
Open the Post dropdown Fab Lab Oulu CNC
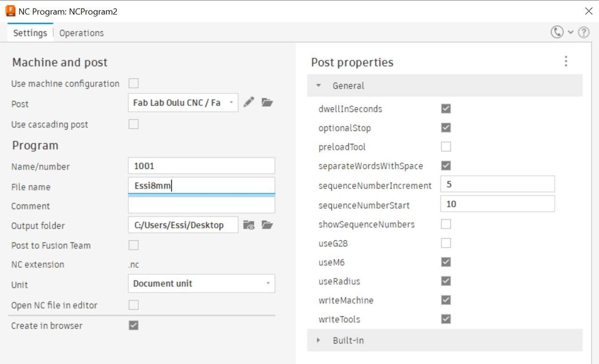[183, 102]
